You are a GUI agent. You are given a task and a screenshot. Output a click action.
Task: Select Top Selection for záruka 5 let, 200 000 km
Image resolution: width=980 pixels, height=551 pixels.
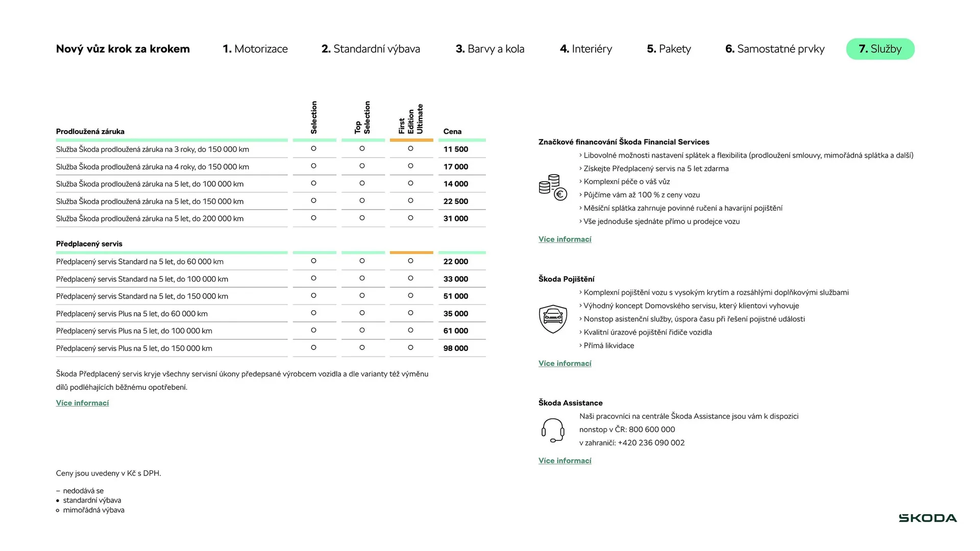coord(362,218)
